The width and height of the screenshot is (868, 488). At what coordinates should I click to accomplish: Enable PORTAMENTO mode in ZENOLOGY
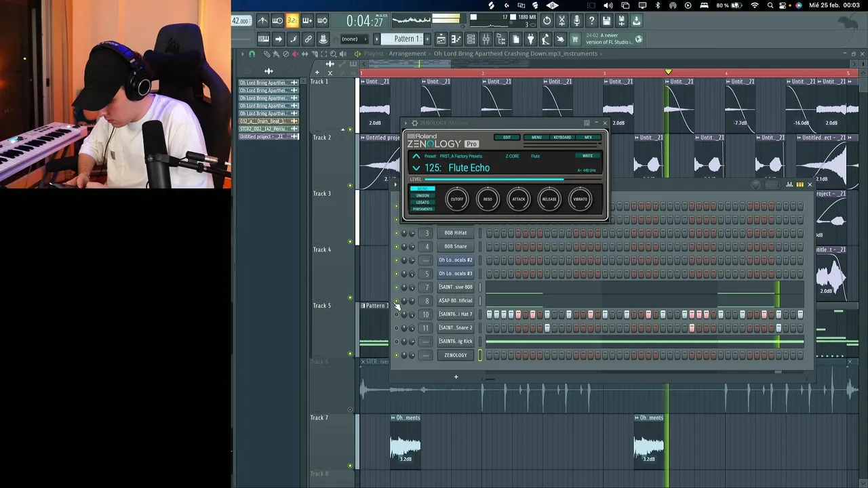point(422,209)
